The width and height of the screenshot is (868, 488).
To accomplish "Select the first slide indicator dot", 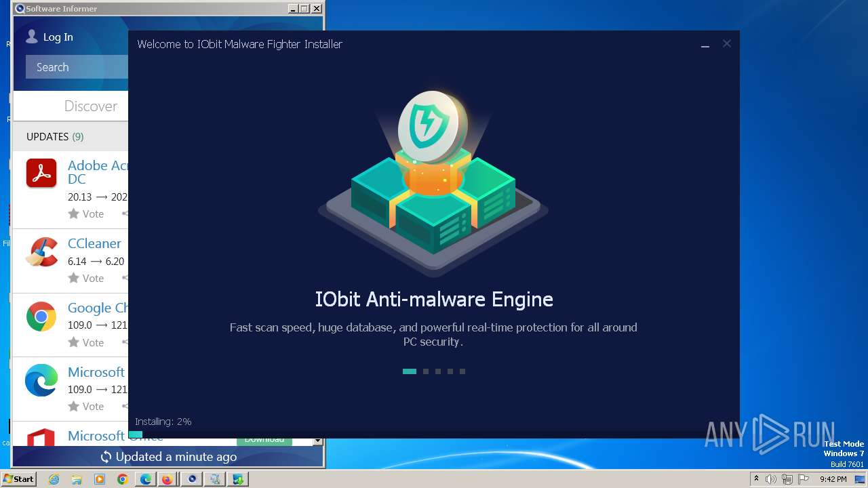I will [409, 371].
